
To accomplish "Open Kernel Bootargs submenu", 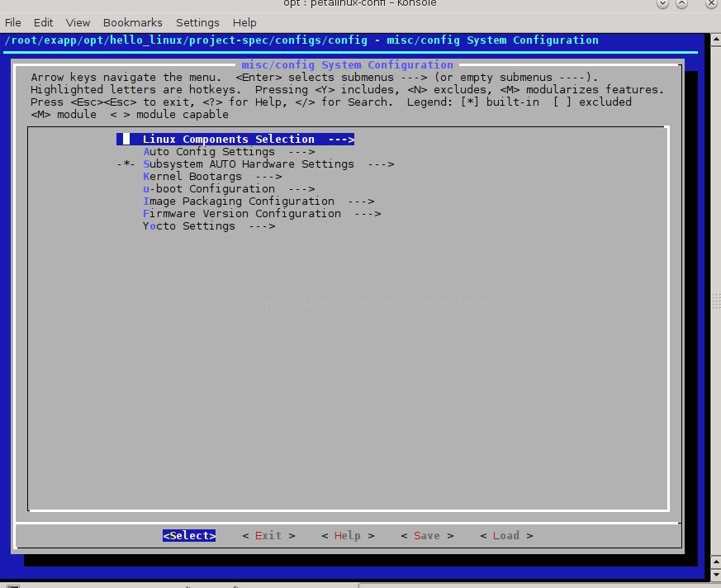I will point(212,177).
